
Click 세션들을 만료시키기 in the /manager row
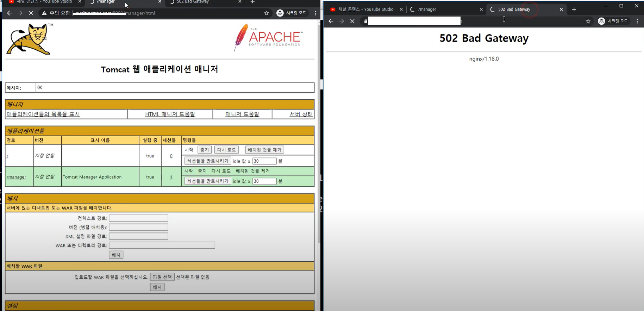(x=208, y=181)
